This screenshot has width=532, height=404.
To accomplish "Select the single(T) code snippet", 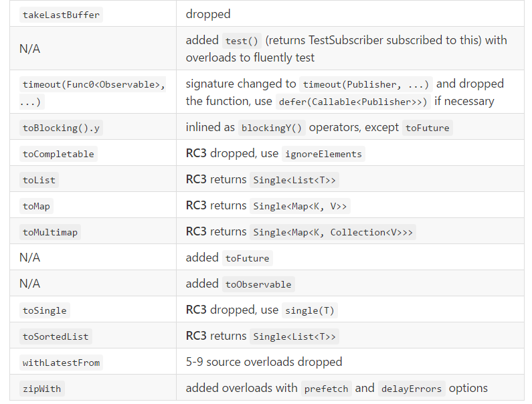I will (x=309, y=310).
